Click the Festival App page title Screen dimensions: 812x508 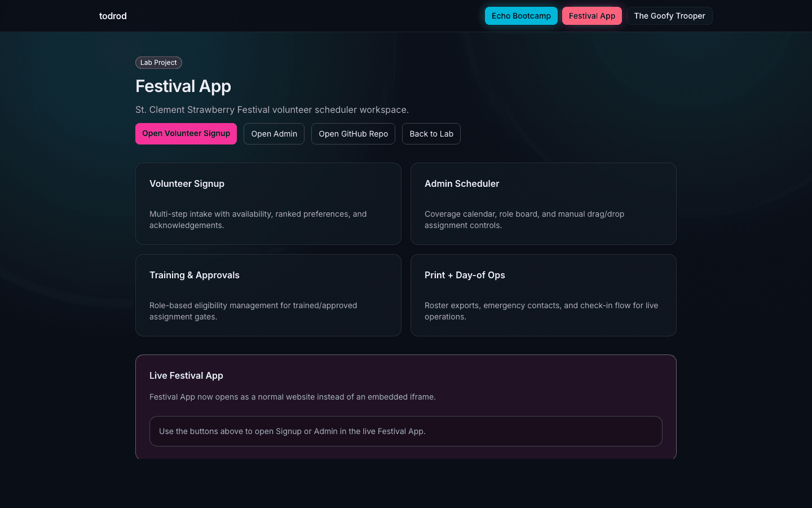click(x=183, y=86)
